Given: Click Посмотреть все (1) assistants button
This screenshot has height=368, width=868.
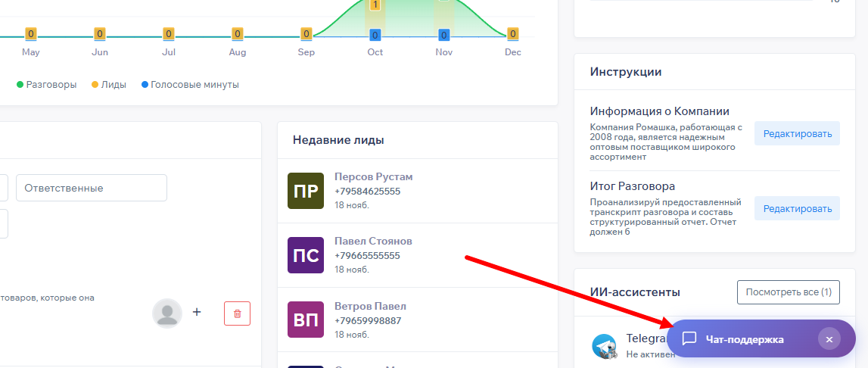Looking at the screenshot, I should 788,292.
